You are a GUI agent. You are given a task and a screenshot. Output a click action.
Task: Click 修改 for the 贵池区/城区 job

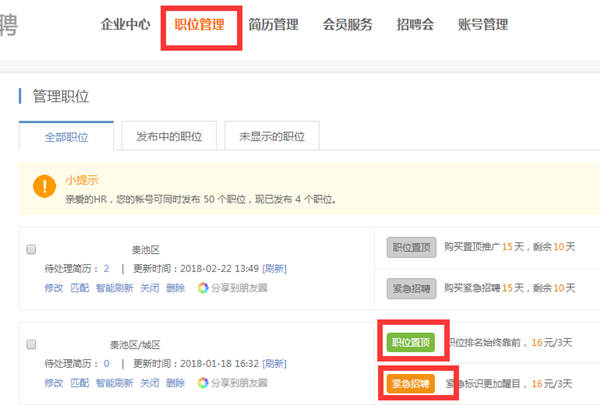point(53,383)
